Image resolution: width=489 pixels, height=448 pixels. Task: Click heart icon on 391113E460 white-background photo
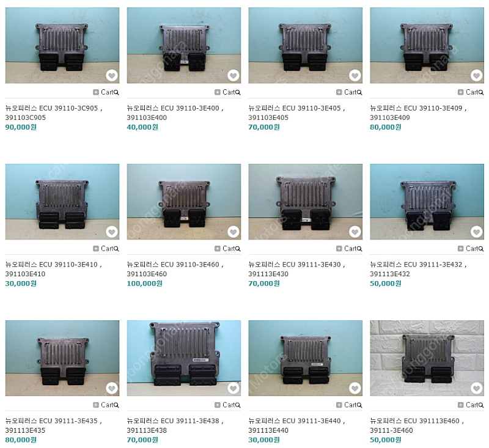tap(477, 388)
